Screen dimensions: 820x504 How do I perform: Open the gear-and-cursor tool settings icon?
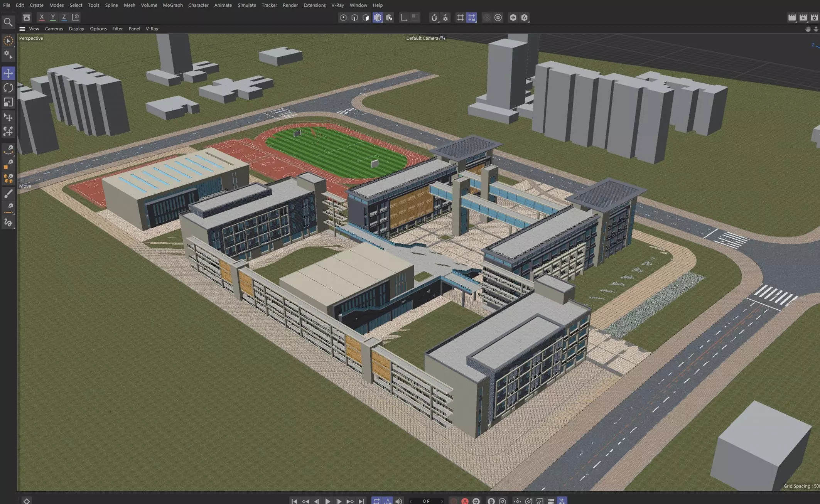click(x=8, y=55)
